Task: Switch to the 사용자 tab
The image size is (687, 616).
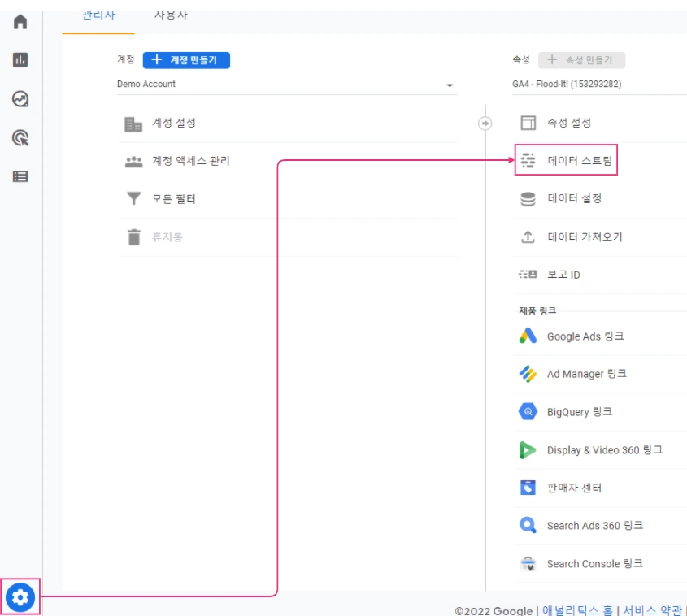Action: (x=171, y=16)
